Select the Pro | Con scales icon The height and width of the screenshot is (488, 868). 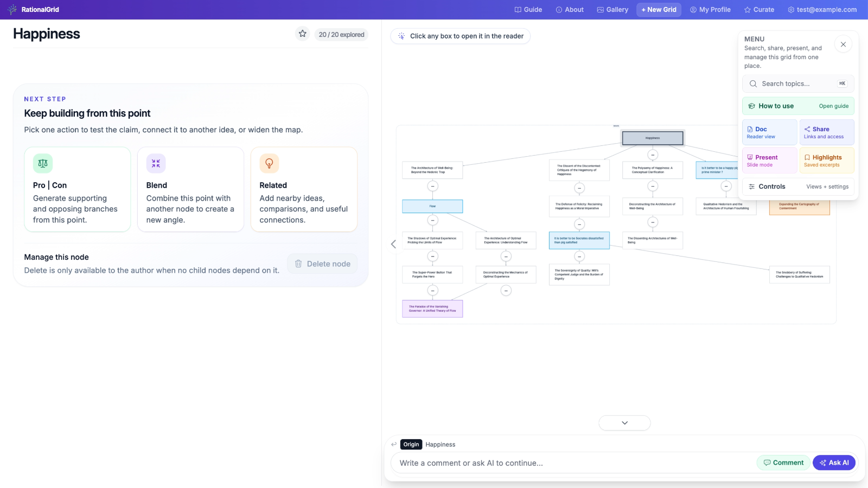42,163
